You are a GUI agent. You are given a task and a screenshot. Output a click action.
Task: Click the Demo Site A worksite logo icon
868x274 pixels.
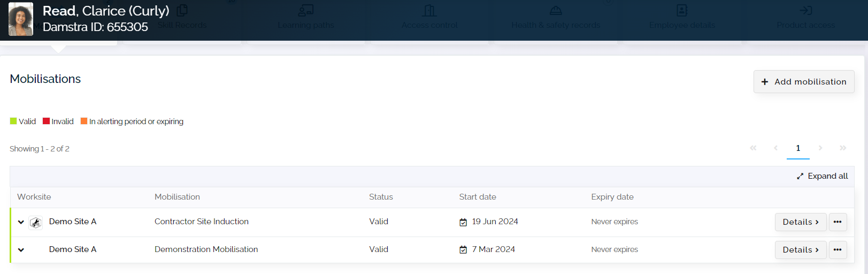(36, 223)
